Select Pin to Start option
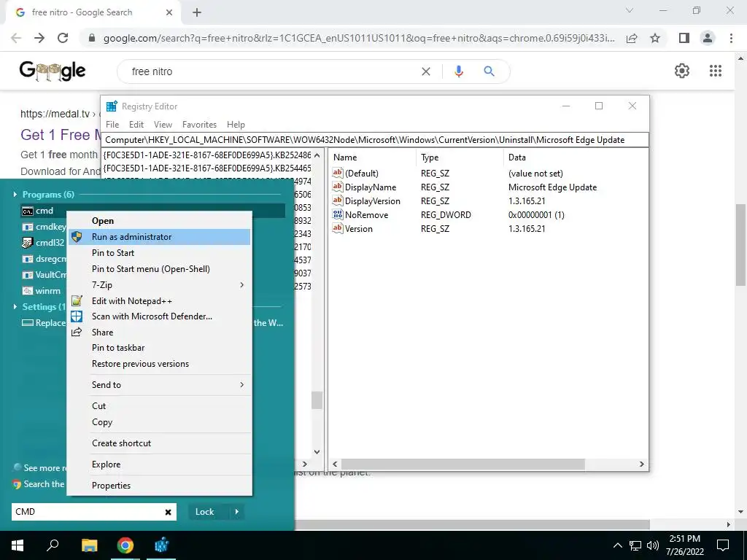This screenshot has width=747, height=560. point(159,253)
